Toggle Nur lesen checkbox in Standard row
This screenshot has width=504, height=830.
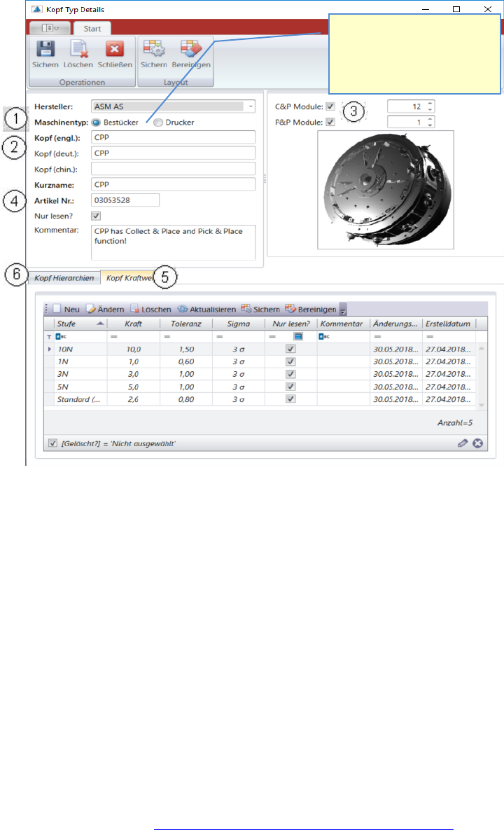tap(290, 399)
